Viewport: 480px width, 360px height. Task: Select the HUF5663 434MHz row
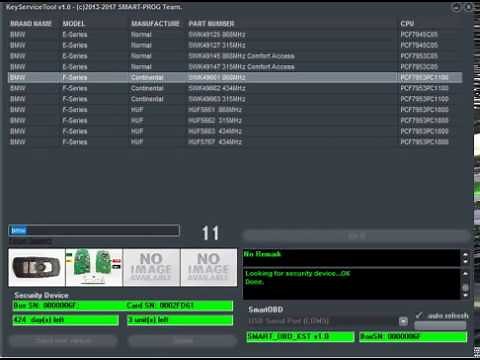click(235, 131)
